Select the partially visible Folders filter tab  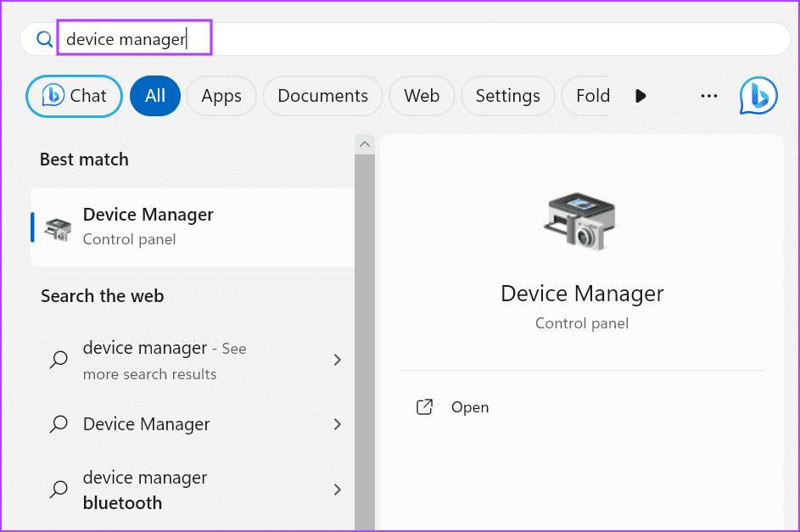click(x=587, y=96)
